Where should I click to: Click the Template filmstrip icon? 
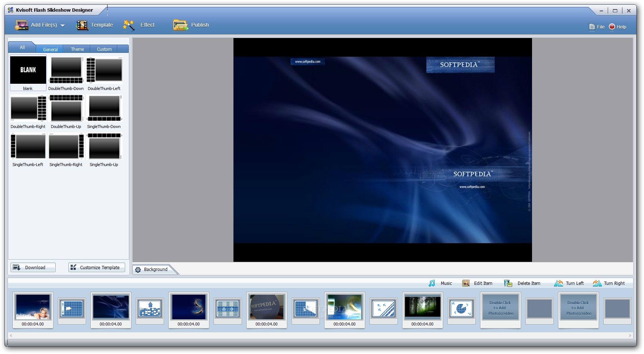pos(82,25)
